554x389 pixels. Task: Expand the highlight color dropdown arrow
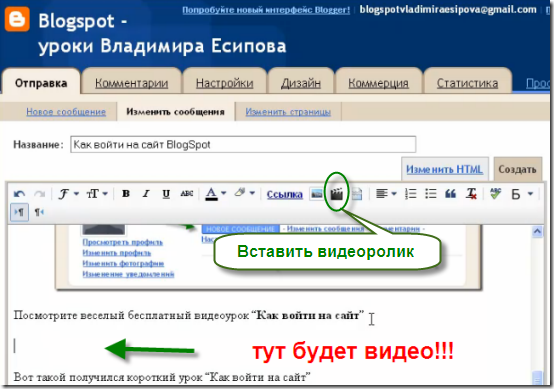[x=252, y=193]
